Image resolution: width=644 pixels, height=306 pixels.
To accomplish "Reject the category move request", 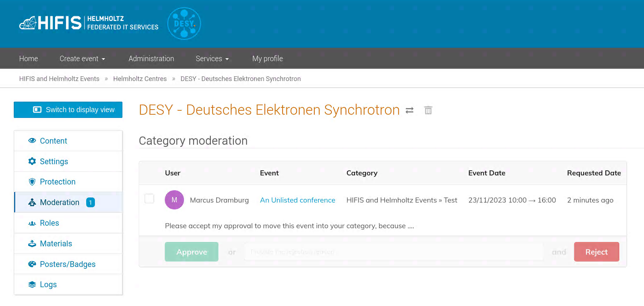I will [x=597, y=252].
